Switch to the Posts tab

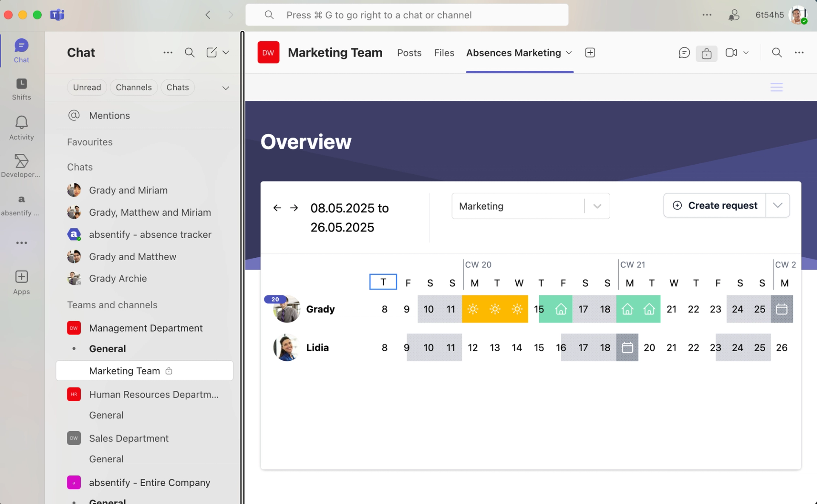click(x=409, y=53)
